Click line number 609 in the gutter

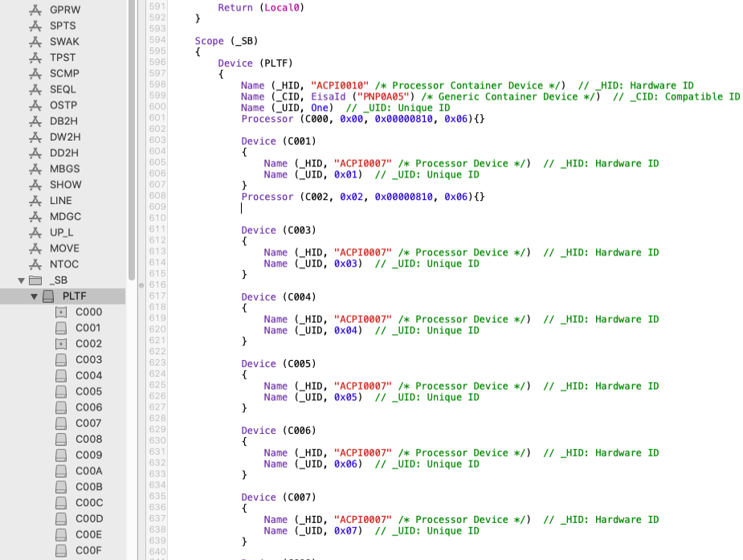tap(157, 207)
